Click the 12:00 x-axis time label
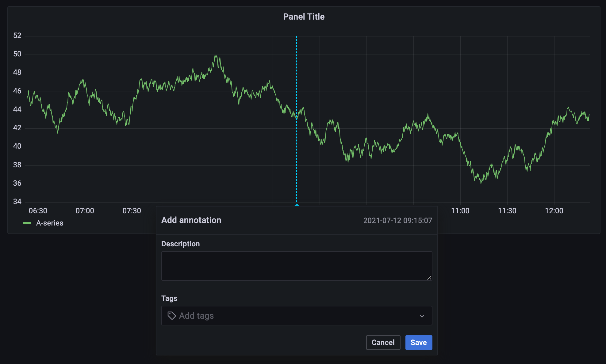The width and height of the screenshot is (606, 364). [x=554, y=211]
